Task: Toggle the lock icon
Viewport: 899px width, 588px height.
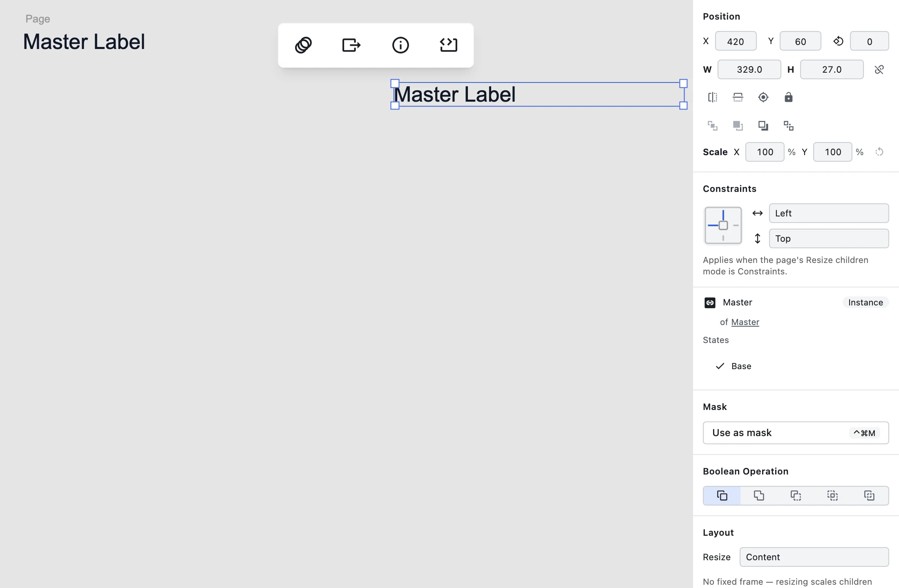Action: point(789,97)
